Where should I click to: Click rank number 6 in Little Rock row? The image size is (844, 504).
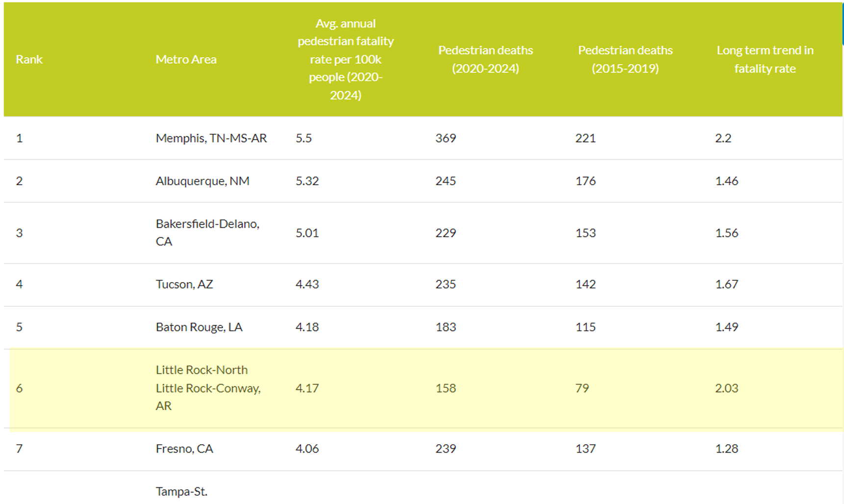pos(19,388)
